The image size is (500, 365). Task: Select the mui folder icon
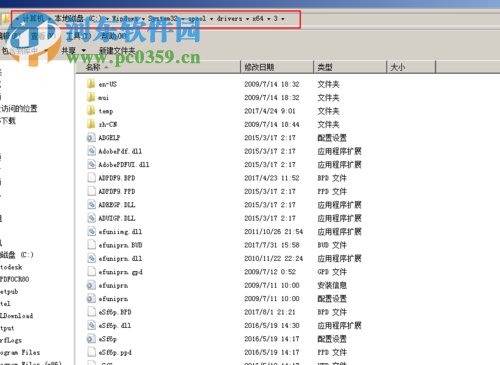click(91, 97)
